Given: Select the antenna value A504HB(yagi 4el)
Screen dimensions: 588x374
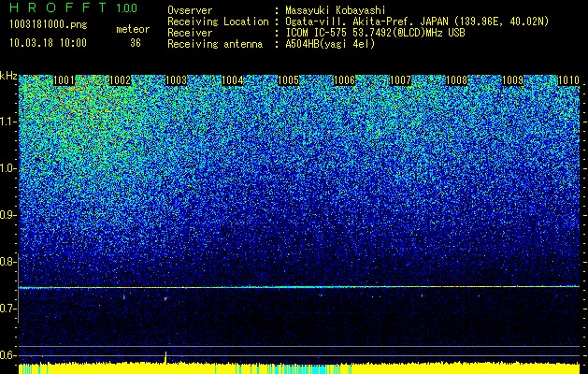Looking at the screenshot, I should pos(330,44).
